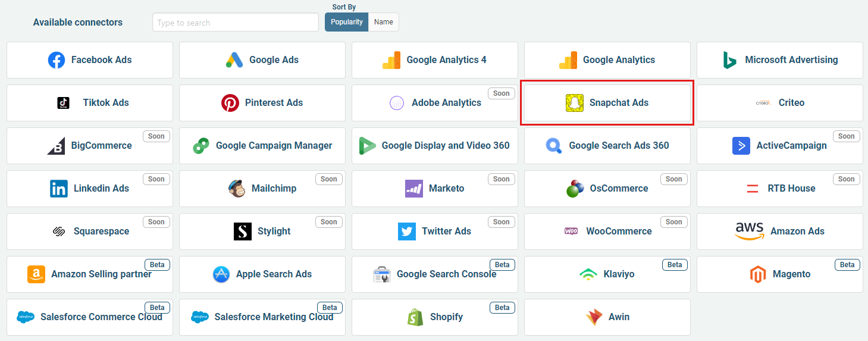The width and height of the screenshot is (868, 341).
Task: Click the Snapchat ghost icon
Action: (574, 103)
